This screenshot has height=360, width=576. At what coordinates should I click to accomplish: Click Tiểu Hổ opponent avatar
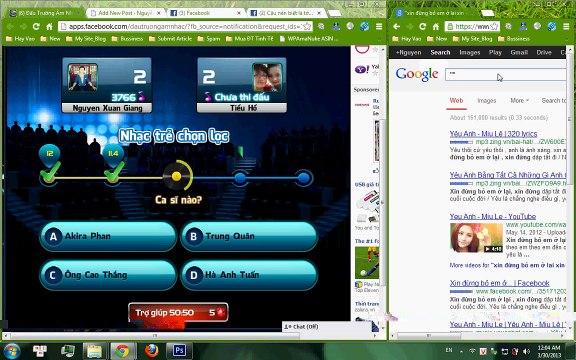point(267,77)
